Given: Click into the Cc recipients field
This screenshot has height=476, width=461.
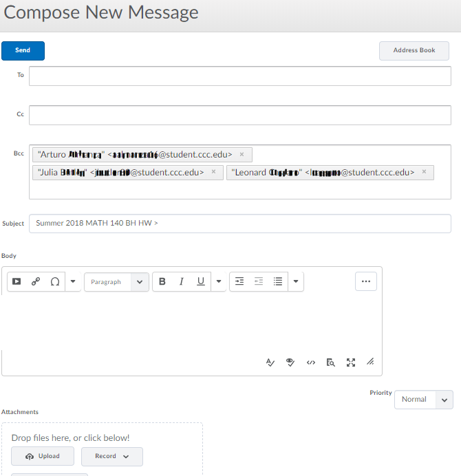Looking at the screenshot, I should point(240,115).
